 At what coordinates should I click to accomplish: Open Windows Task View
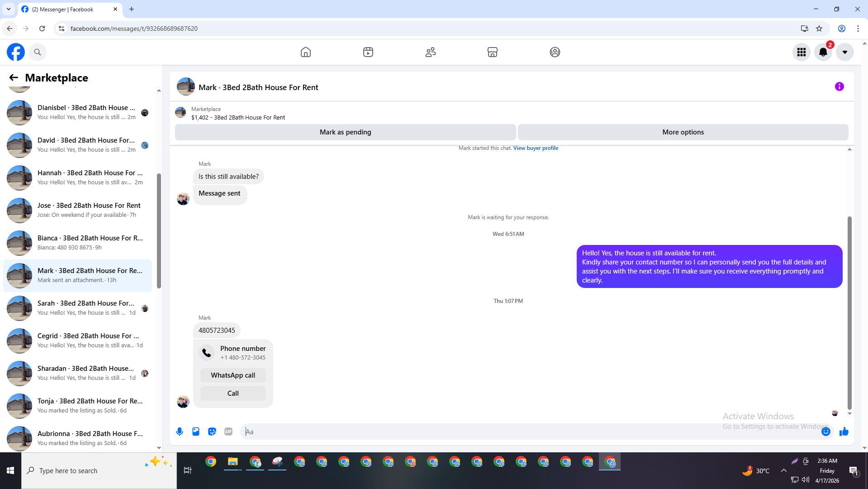coord(188,471)
